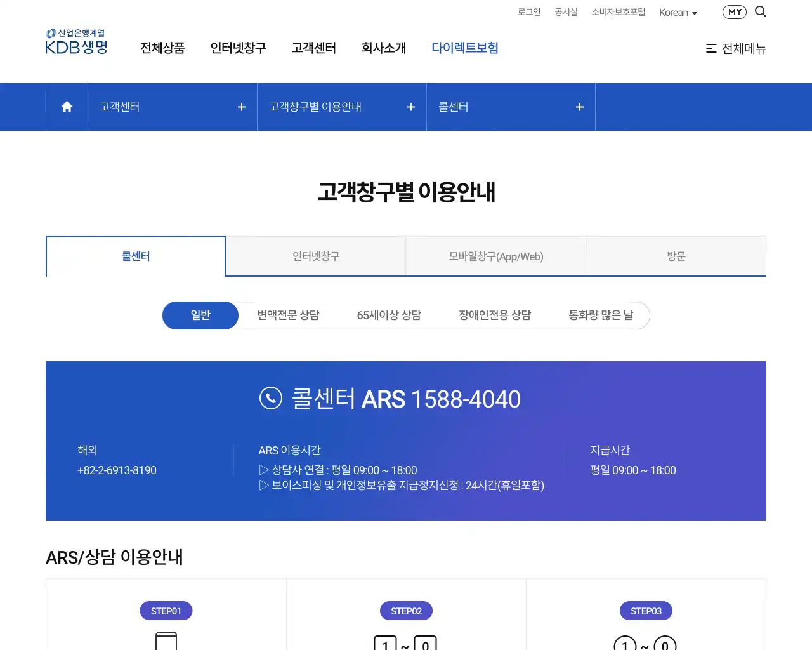Click the phone icon beside 콜센터 ARS

coord(271,399)
